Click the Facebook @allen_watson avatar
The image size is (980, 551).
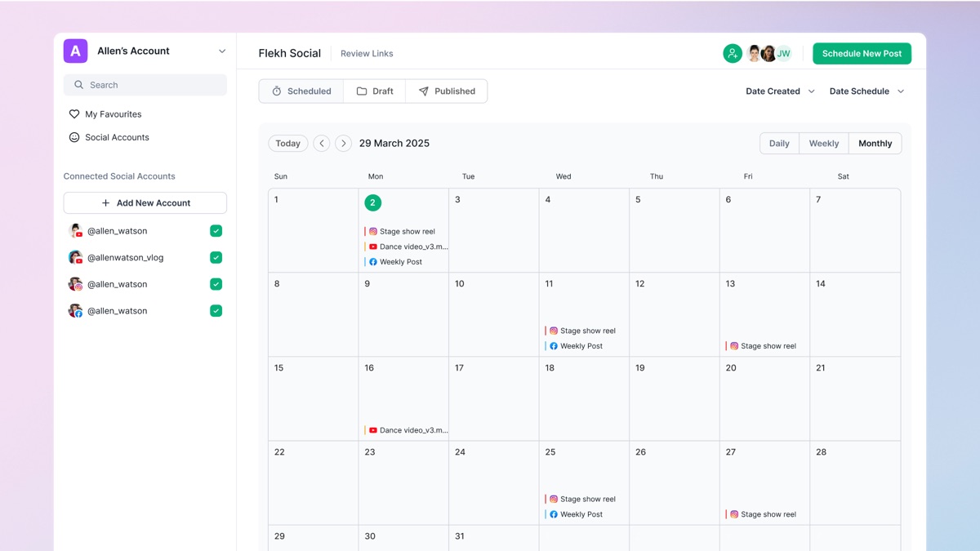tap(75, 311)
